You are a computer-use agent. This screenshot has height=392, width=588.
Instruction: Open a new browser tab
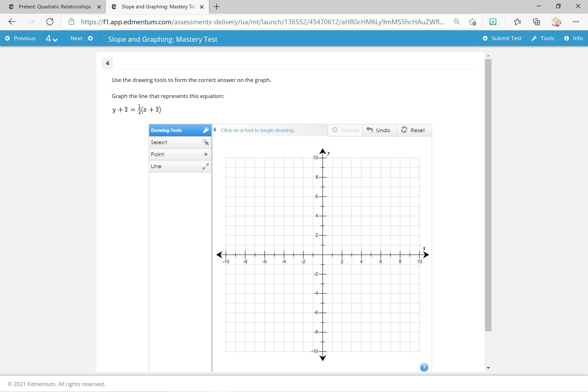point(217,7)
